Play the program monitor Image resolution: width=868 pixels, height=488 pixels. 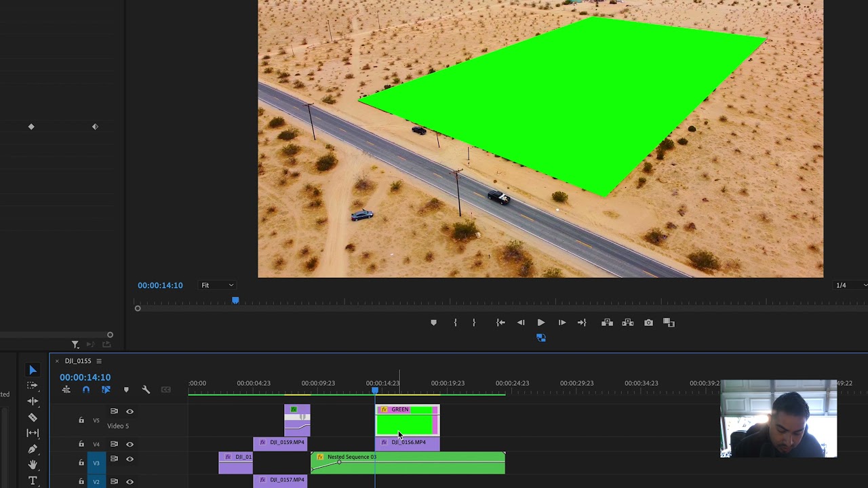(x=541, y=323)
